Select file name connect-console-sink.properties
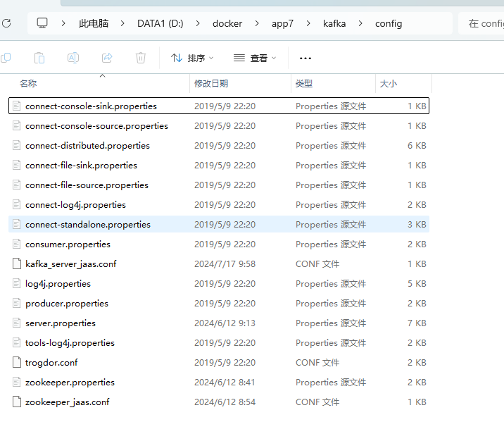Viewport: 504px width, 422px height. tap(91, 106)
